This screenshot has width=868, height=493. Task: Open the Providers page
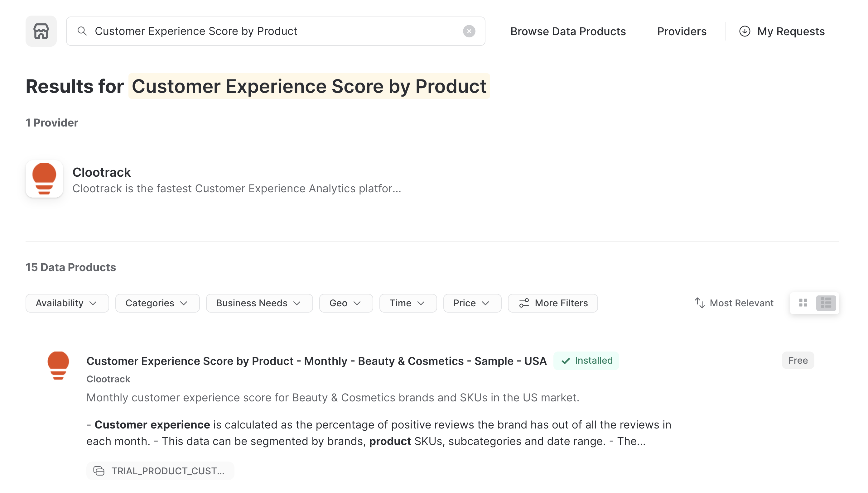tap(681, 31)
